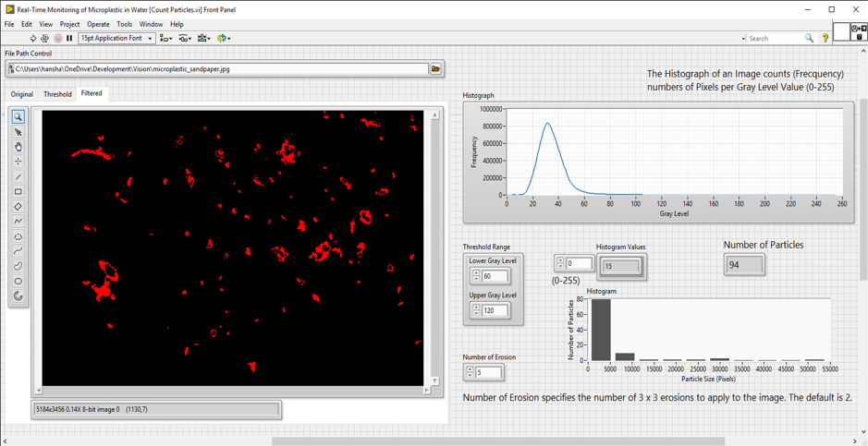Click the histogram index field showing 0
Screen dimensions: 868x446
(x=580, y=263)
